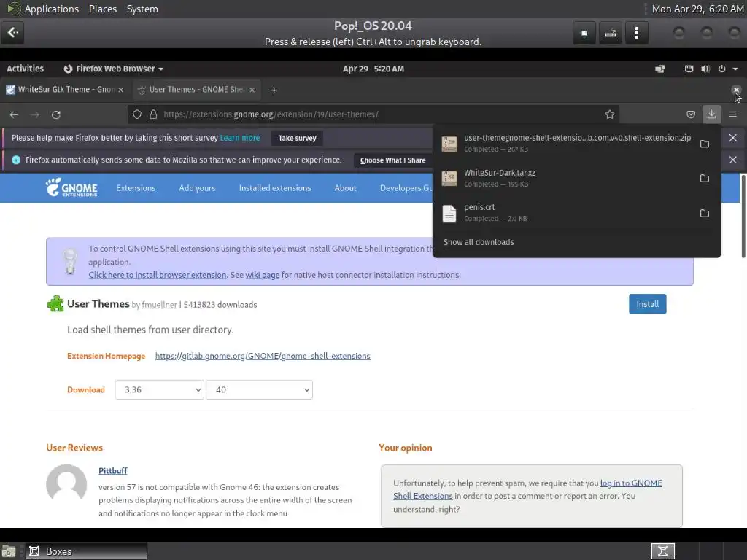Viewport: 747px width, 560px height.
Task: Open the Add yours nav link
Action: [x=197, y=188]
